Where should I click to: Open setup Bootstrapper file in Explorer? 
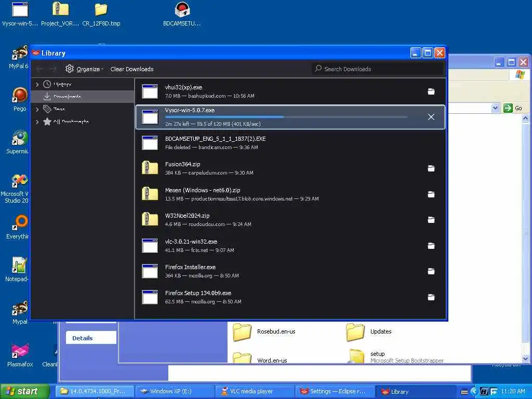[x=395, y=356]
